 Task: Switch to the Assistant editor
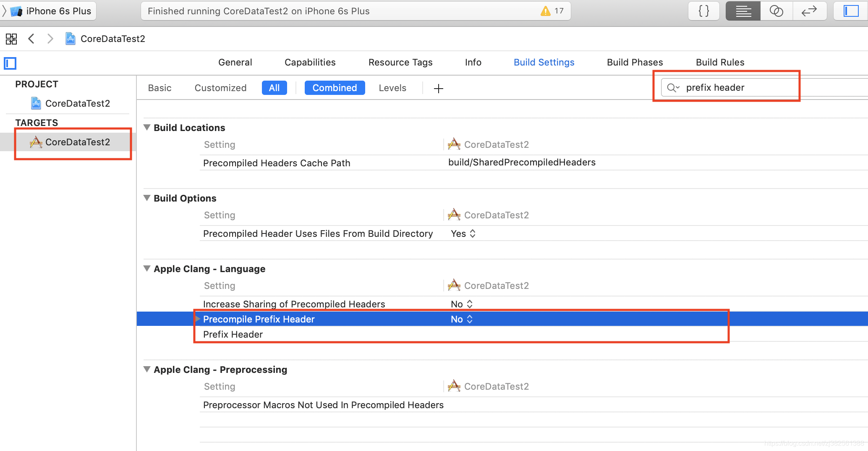[x=776, y=11]
